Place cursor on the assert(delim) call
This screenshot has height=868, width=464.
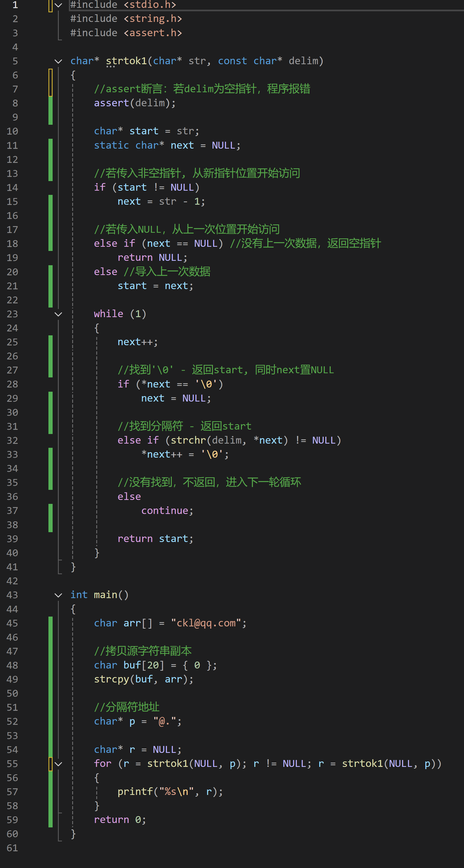(x=135, y=103)
